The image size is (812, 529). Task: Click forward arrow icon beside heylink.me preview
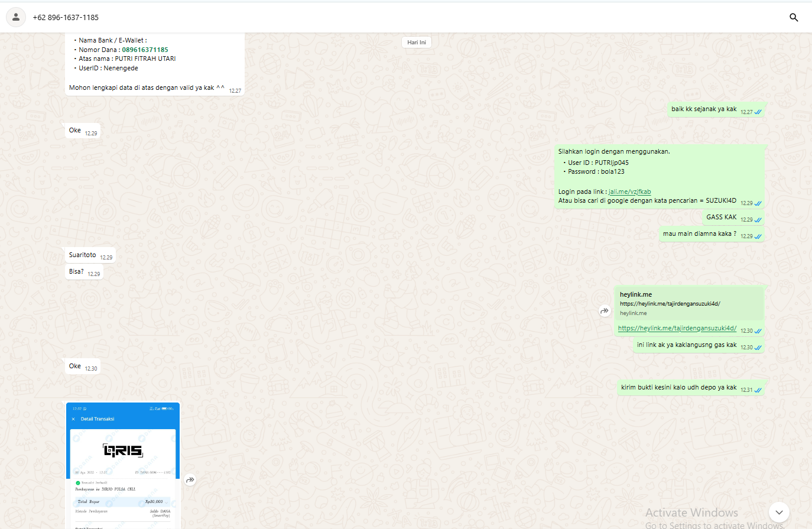[x=605, y=311]
